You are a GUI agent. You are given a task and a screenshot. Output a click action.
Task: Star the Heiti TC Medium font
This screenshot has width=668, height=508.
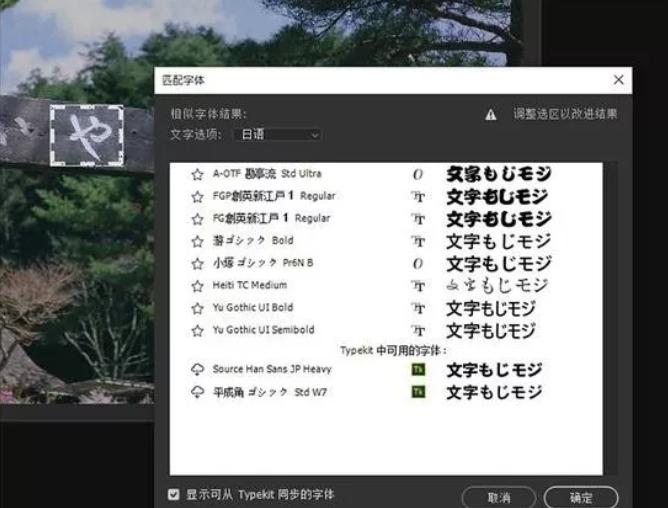(x=197, y=286)
